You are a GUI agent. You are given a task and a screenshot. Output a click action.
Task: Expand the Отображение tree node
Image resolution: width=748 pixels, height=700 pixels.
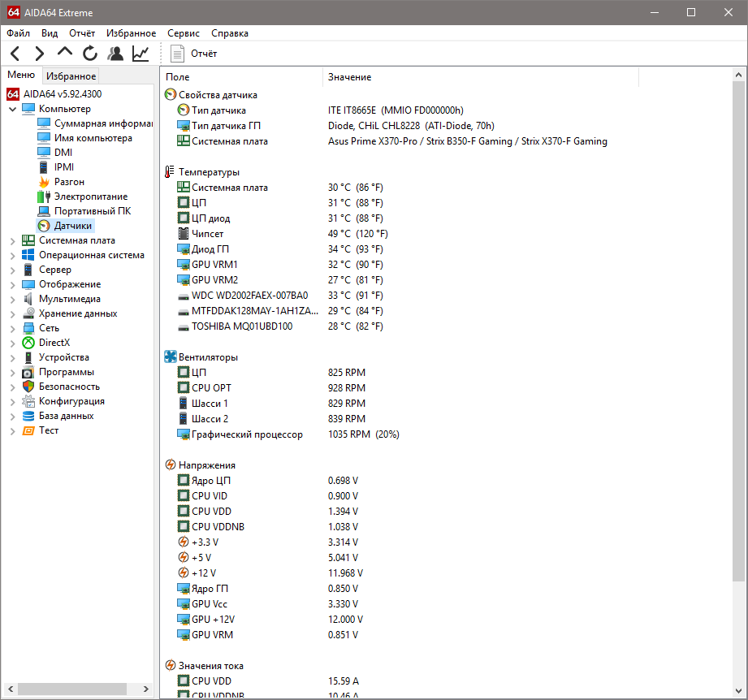tap(12, 285)
